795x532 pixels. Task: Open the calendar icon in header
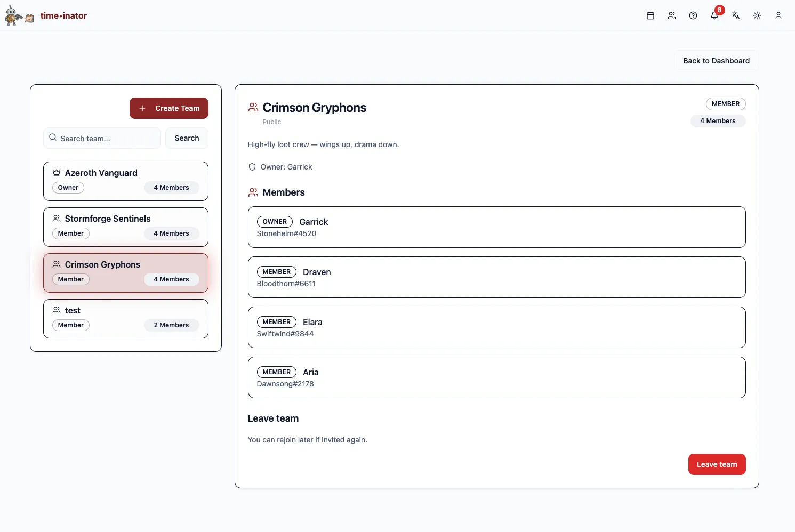(x=650, y=16)
